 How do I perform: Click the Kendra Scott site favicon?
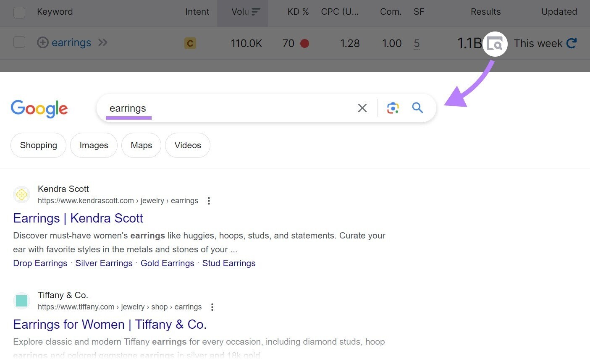point(21,194)
